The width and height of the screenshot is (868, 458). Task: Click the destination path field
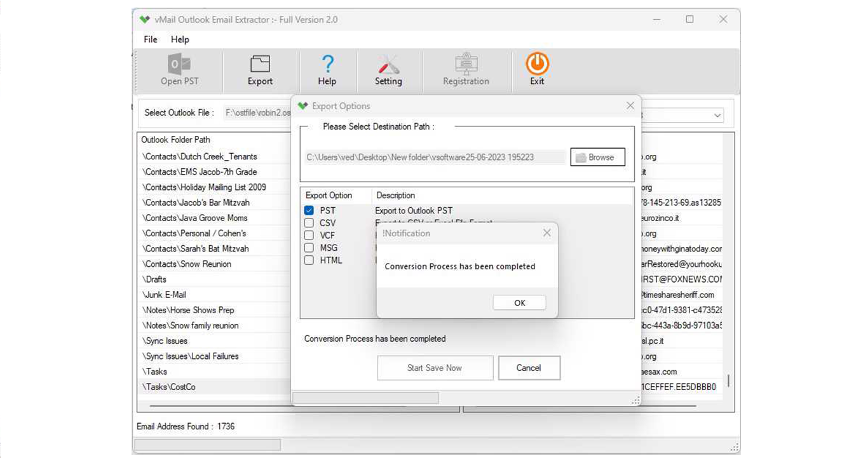(435, 157)
